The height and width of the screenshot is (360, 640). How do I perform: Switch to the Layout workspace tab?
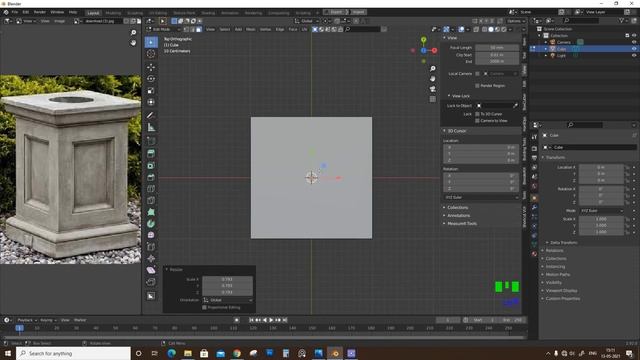pos(93,13)
